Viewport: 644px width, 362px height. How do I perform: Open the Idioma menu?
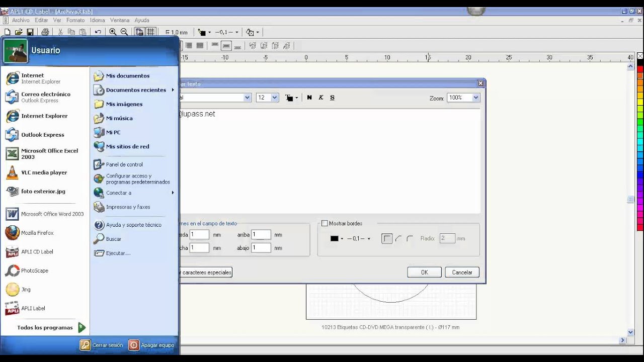(97, 20)
